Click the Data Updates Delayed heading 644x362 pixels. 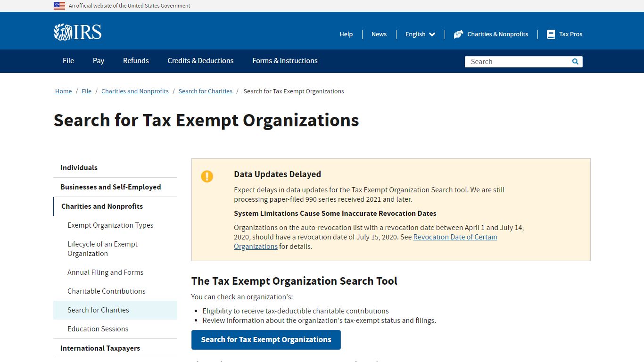coord(277,174)
